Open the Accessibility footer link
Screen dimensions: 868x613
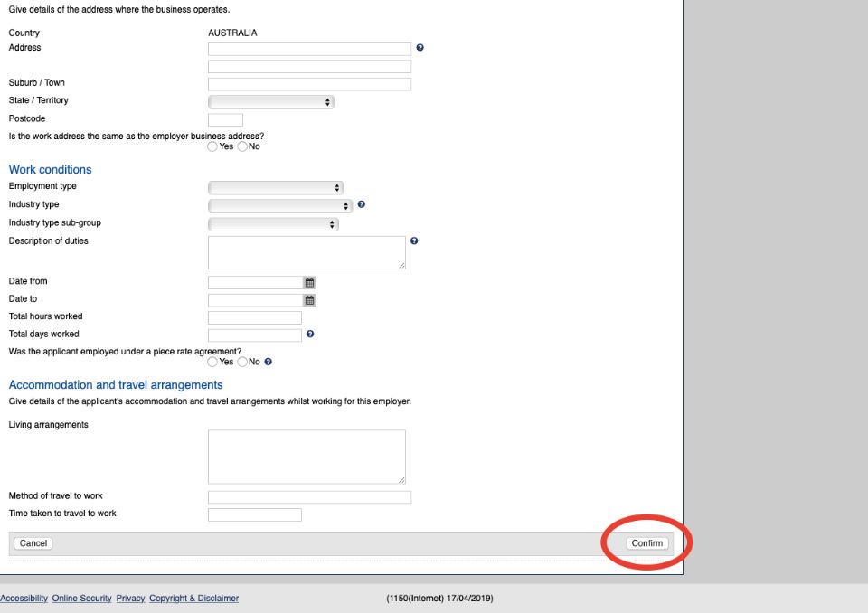pyautogui.click(x=24, y=598)
